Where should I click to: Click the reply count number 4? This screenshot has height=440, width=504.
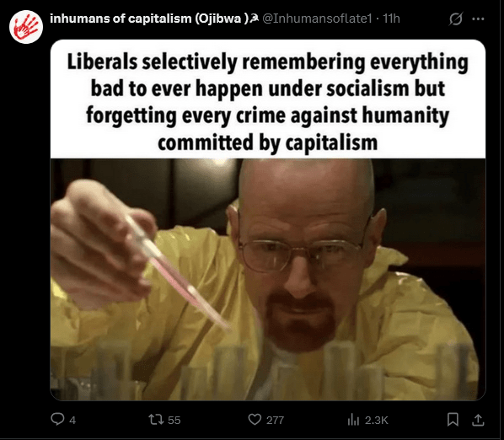(x=72, y=420)
